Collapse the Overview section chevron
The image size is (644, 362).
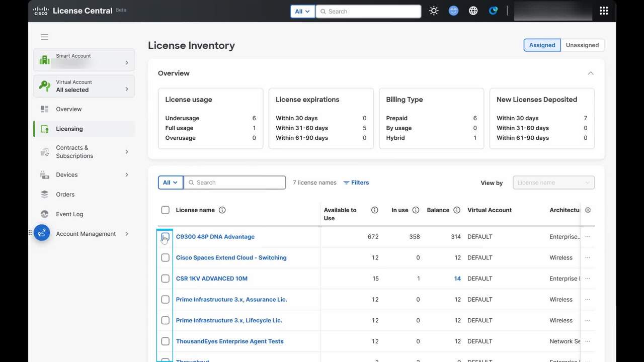591,73
